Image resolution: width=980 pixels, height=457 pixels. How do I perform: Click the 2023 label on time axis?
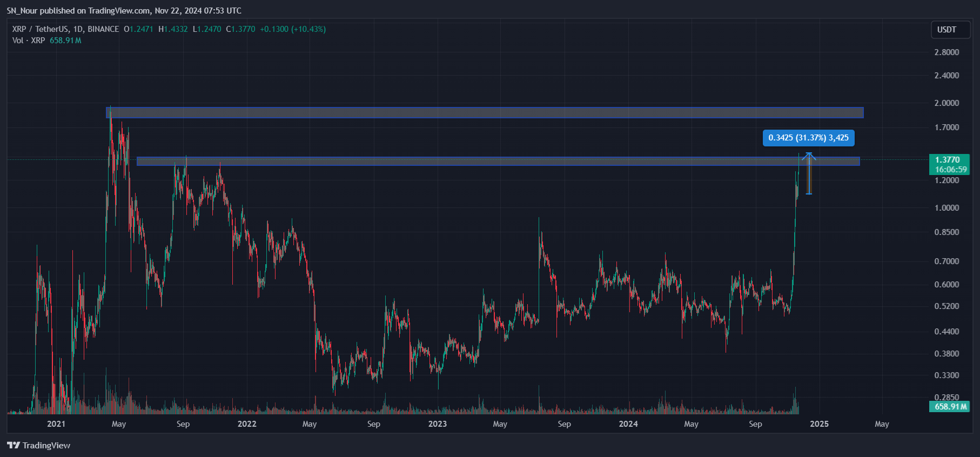click(438, 424)
